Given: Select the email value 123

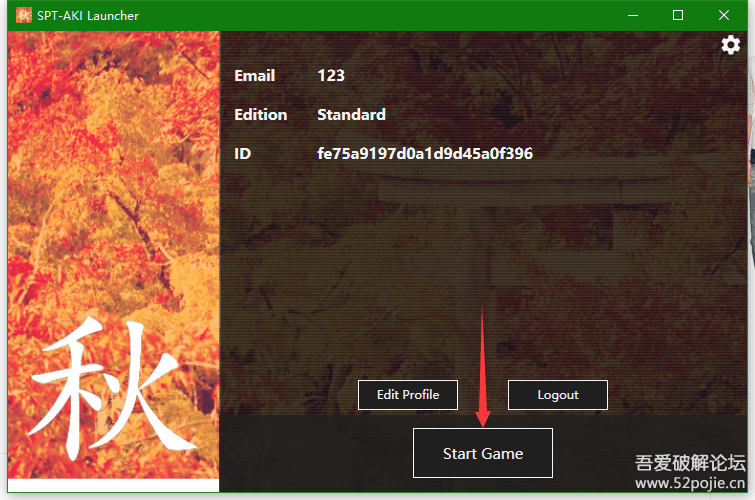Looking at the screenshot, I should (331, 76).
